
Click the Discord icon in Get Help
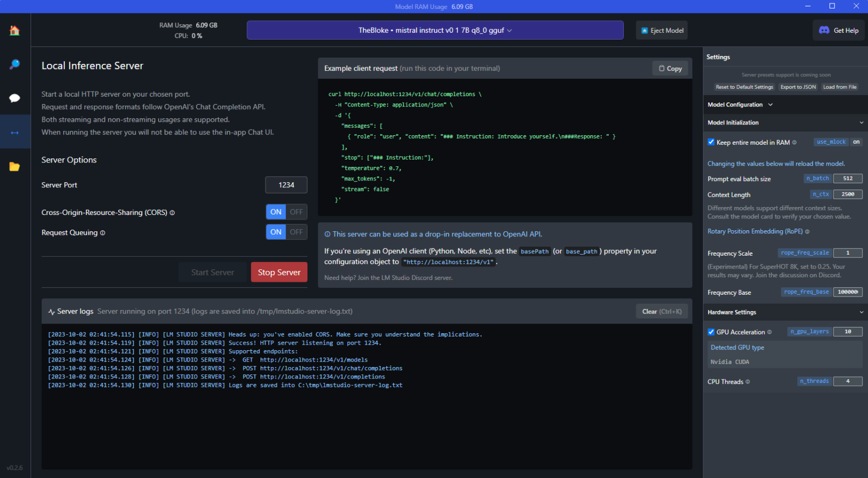[824, 31]
